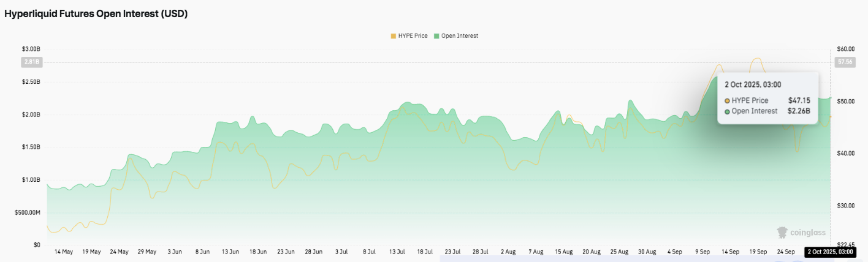
Task: Click the 8 Jun date on x-axis
Action: 202,252
